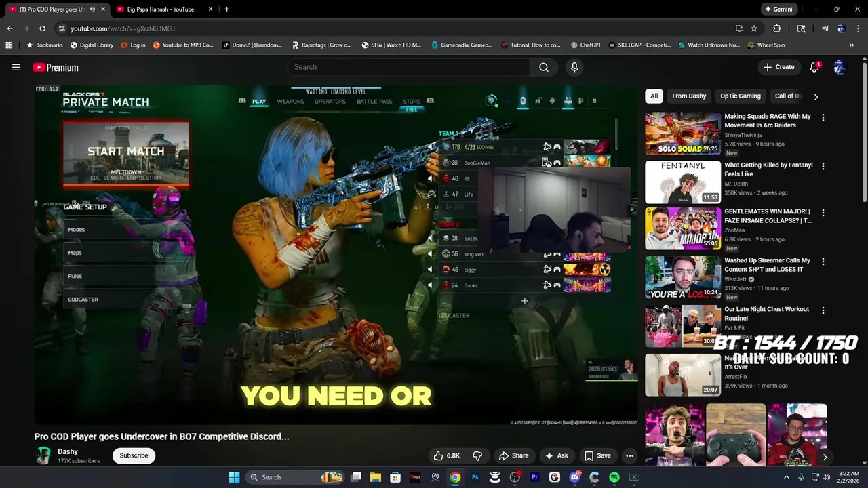Click the address bar URL
This screenshot has width=868, height=488.
tap(123, 28)
